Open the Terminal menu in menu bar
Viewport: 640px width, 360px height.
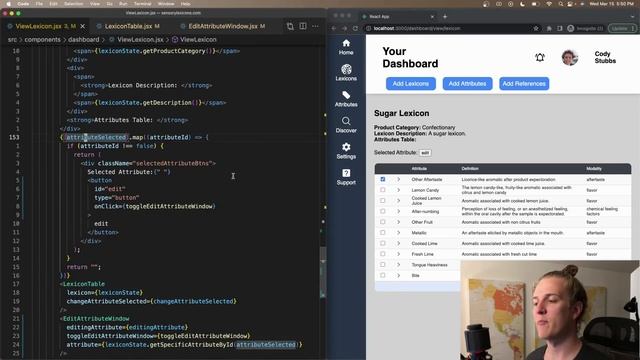click(142, 4)
